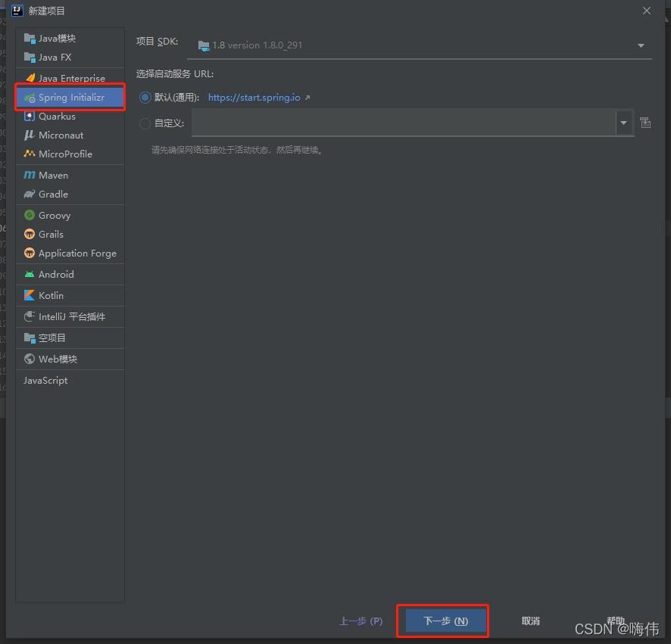
Task: Open the https://start.spring.io link
Action: pos(254,98)
